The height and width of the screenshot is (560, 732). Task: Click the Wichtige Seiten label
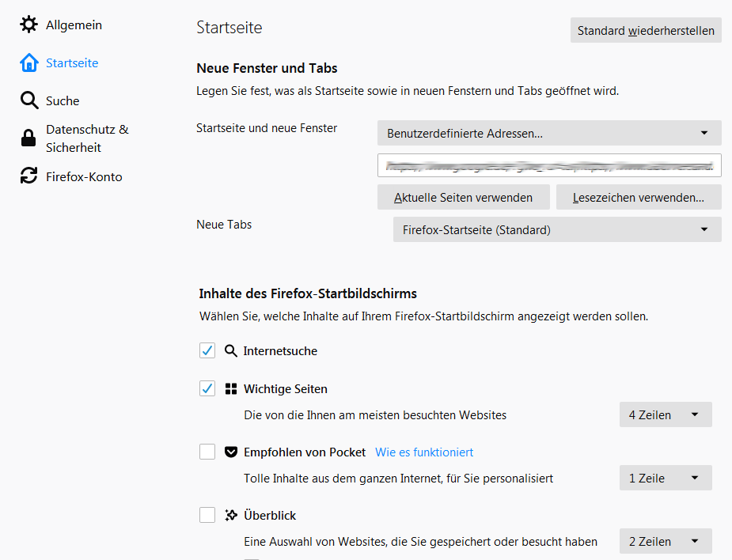285,388
